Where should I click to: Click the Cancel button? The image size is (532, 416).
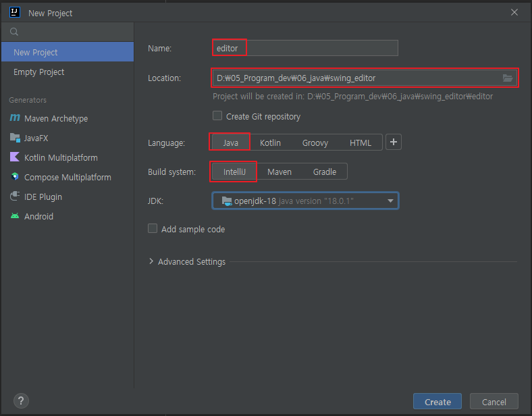pyautogui.click(x=494, y=401)
